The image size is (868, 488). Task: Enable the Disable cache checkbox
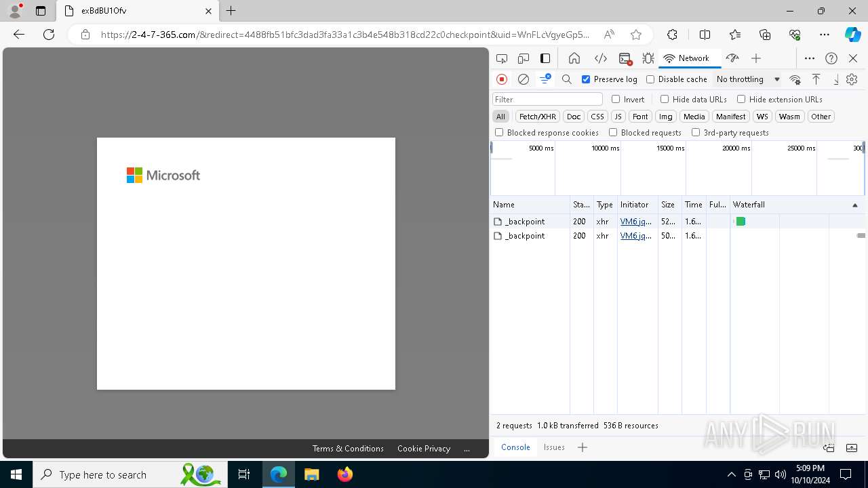650,79
